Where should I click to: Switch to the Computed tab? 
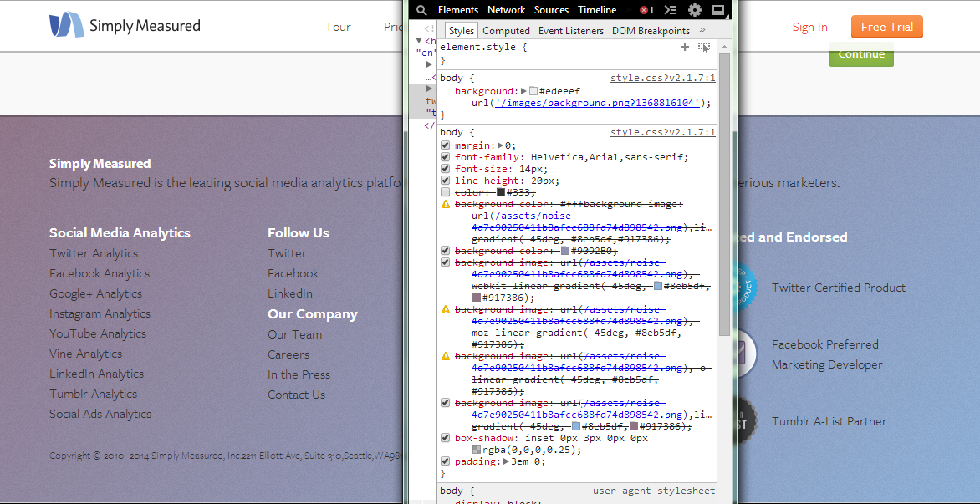pos(506,31)
